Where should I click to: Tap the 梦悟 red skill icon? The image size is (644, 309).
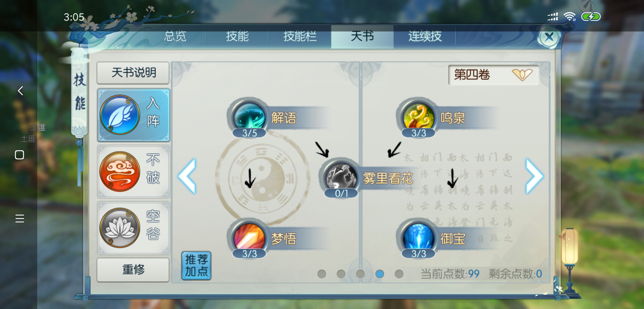pos(250,237)
